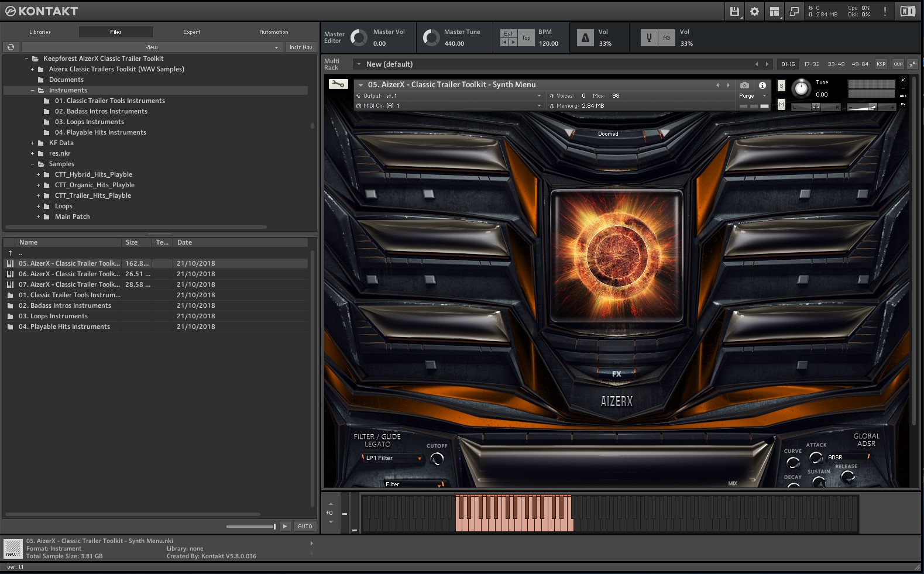Click the BPM 120.00 value field

click(x=548, y=43)
